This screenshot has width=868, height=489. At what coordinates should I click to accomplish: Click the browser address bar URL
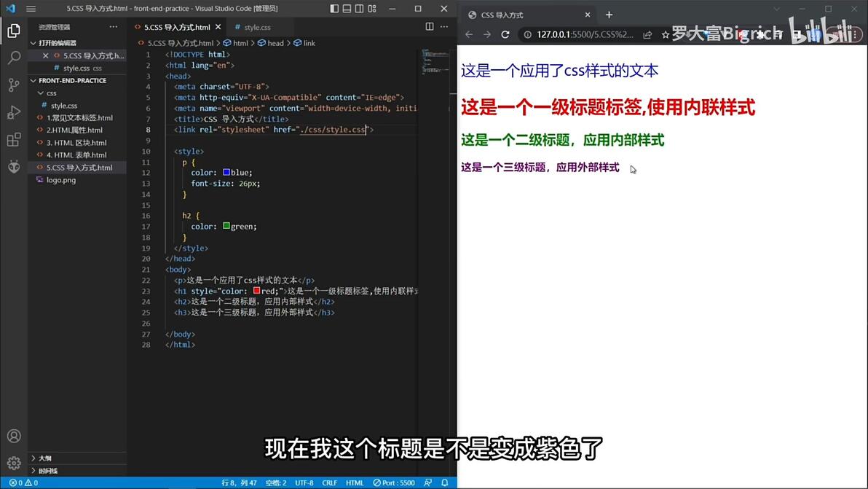585,34
